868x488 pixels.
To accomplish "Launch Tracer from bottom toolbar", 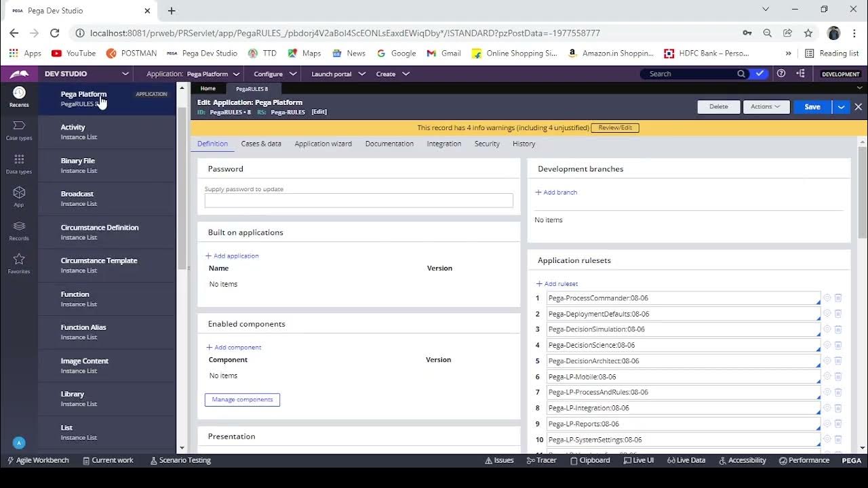I will tap(542, 460).
